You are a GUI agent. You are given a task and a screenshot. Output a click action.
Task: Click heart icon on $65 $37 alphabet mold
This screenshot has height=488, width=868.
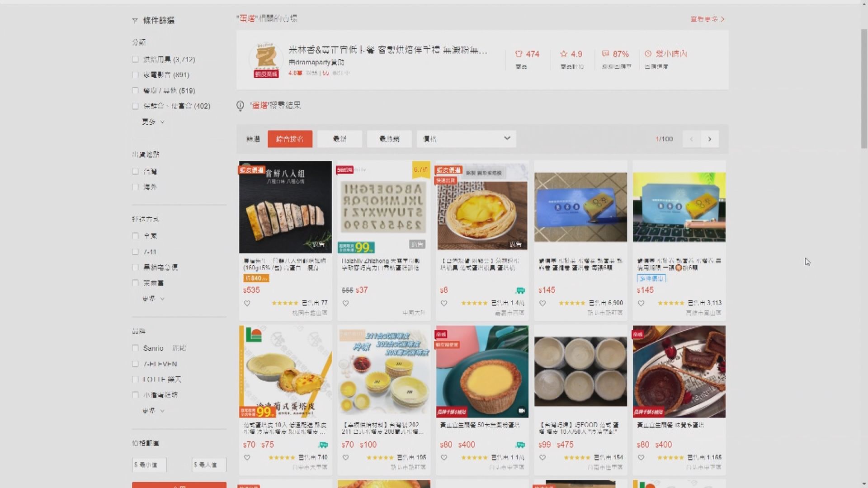[345, 303]
